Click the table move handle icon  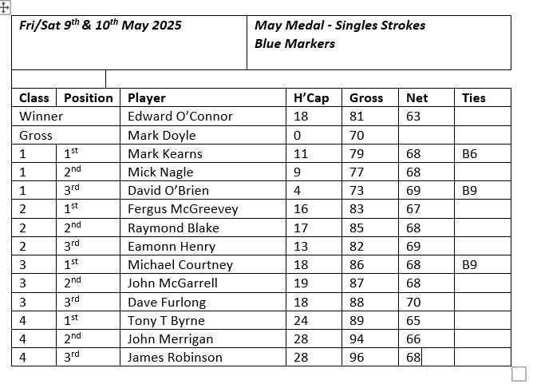(x=6, y=6)
